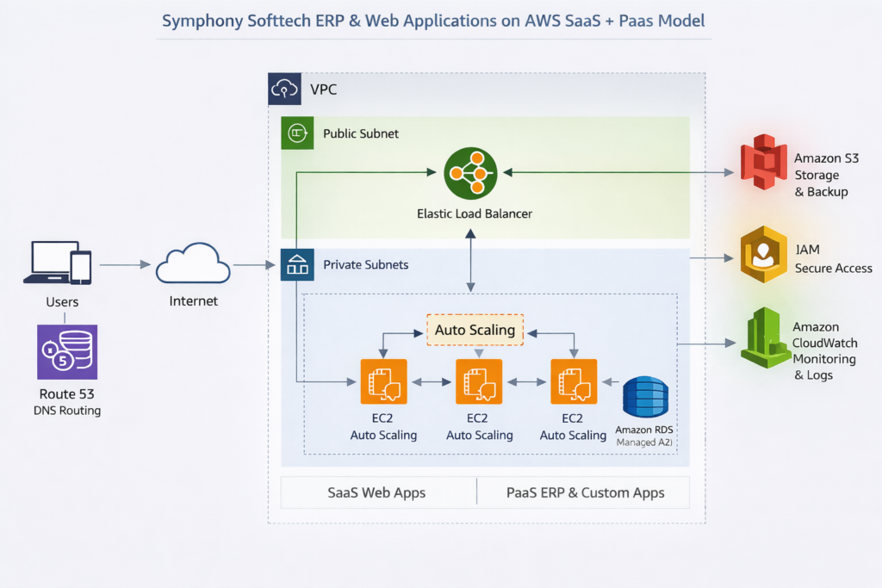Image resolution: width=882 pixels, height=588 pixels.
Task: Select the green Public Subnet icon
Action: tap(297, 133)
